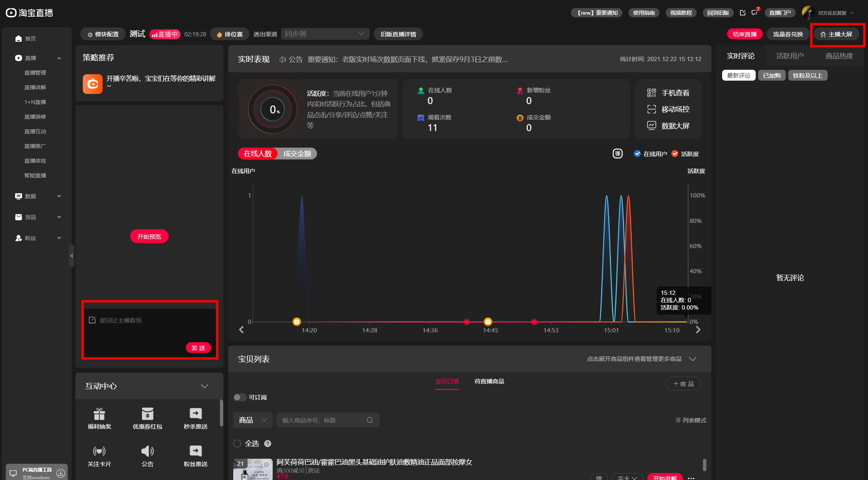Click the search magnifier in product search
The image size is (868, 480).
click(x=370, y=420)
